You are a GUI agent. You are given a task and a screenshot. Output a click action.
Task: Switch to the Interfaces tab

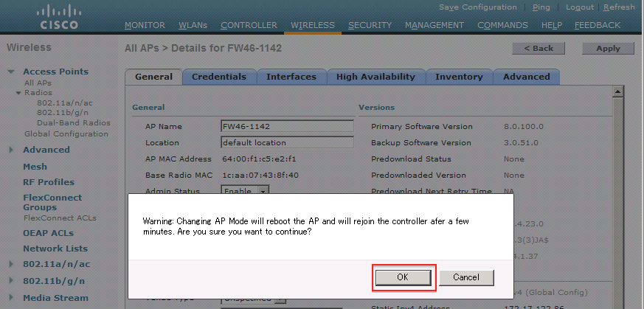point(291,77)
